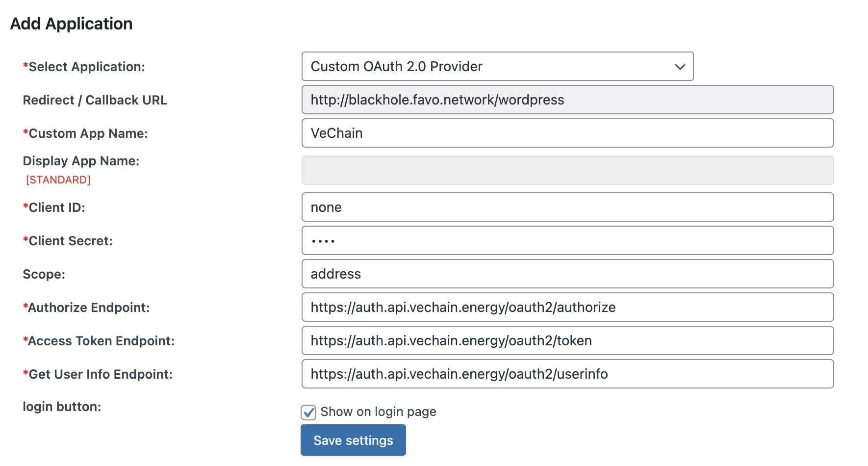Click the Scope label text
The image size is (868, 466).
coord(44,274)
